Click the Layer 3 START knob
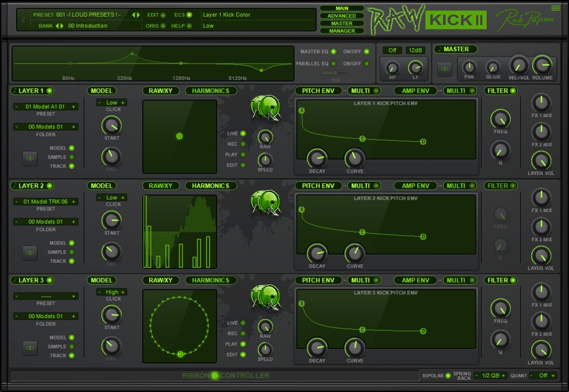The image size is (569, 392). [111, 315]
